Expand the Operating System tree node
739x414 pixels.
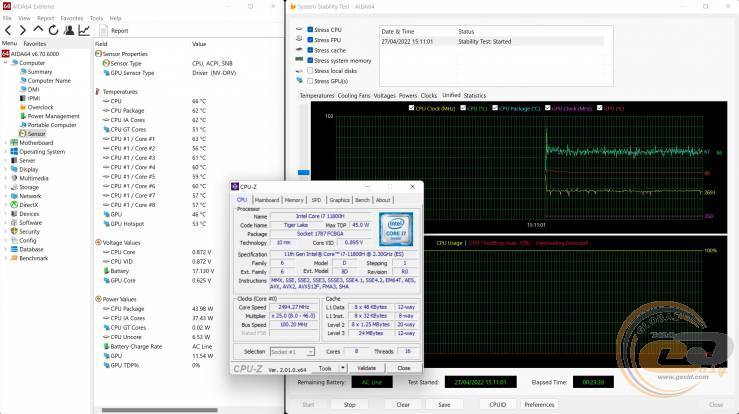click(x=6, y=152)
